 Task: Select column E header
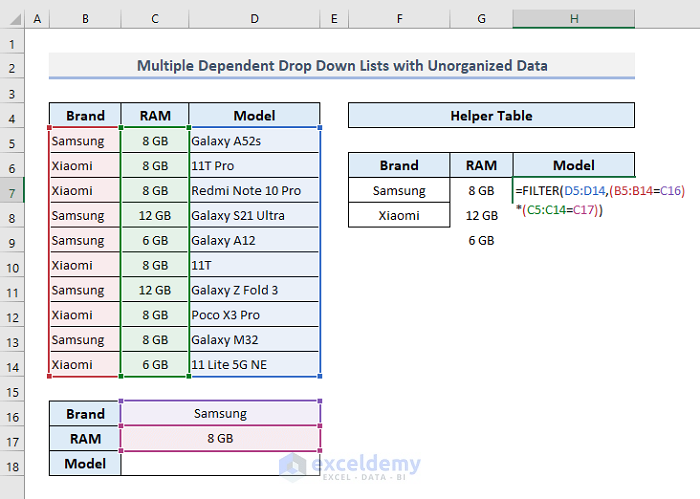(334, 19)
